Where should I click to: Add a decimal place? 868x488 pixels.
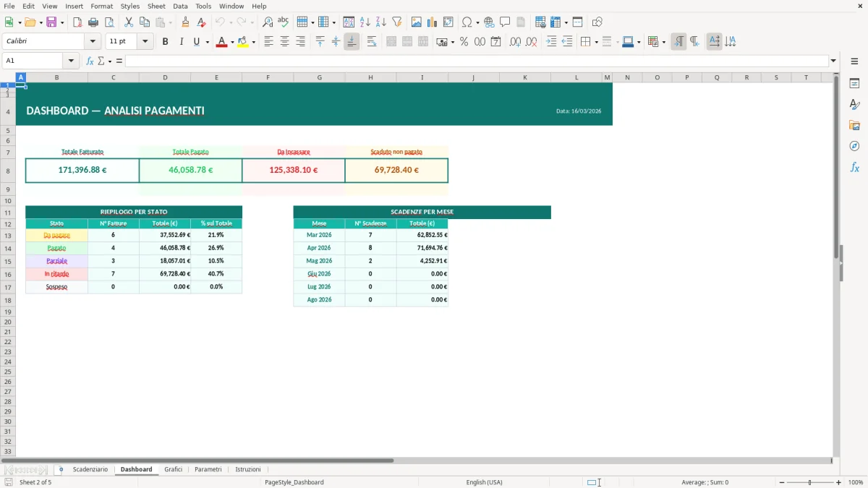click(x=515, y=42)
